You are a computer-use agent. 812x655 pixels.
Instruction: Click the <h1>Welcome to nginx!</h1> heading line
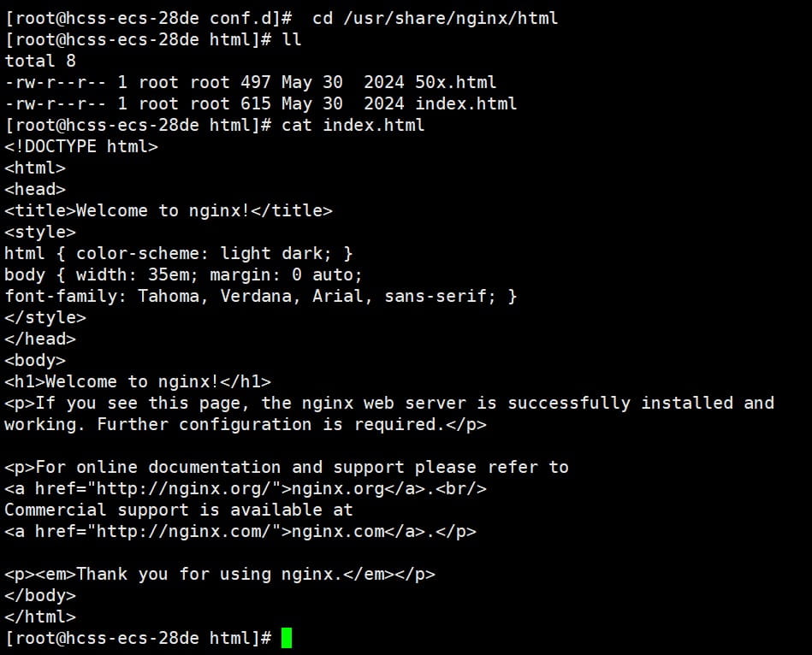point(138,381)
